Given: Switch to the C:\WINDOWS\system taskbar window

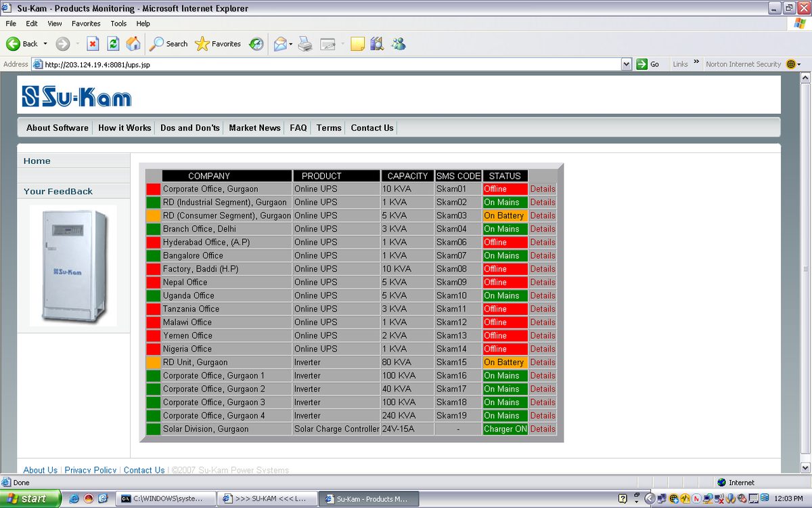Looking at the screenshot, I should [x=166, y=499].
